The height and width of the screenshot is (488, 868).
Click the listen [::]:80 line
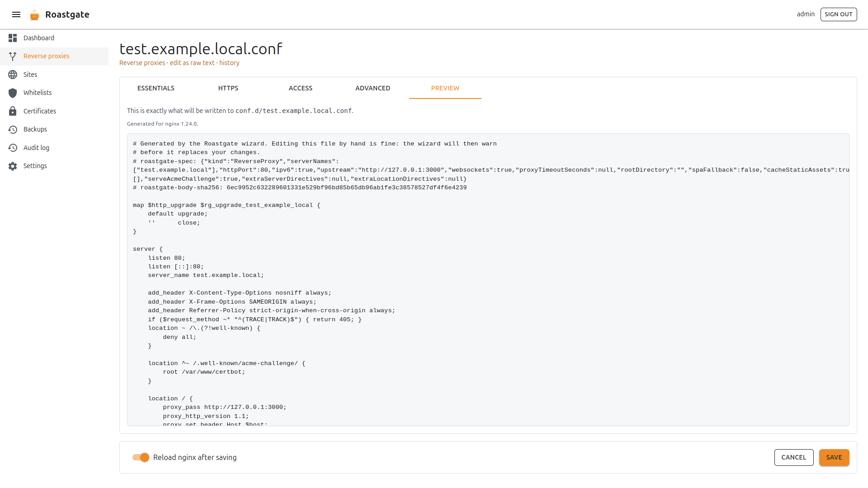[176, 267]
